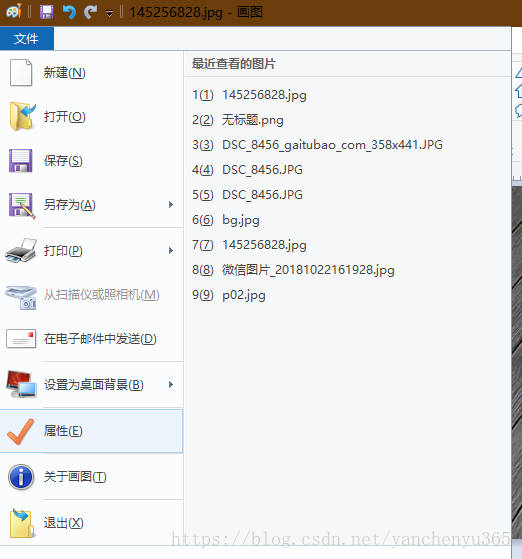Viewport: 522px width, 559px height.
Task: Open recent file DSC_8456_gaitubao_com_358x441.JPG
Action: pos(317,145)
